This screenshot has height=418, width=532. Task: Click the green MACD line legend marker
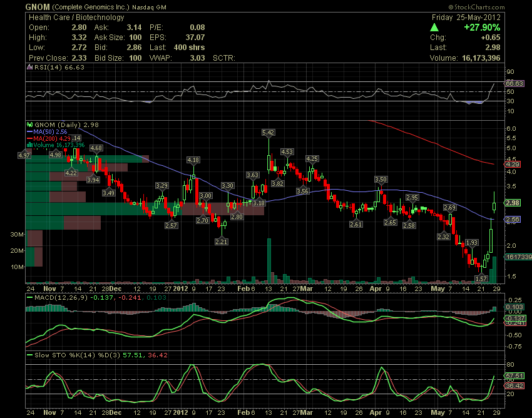coord(30,298)
